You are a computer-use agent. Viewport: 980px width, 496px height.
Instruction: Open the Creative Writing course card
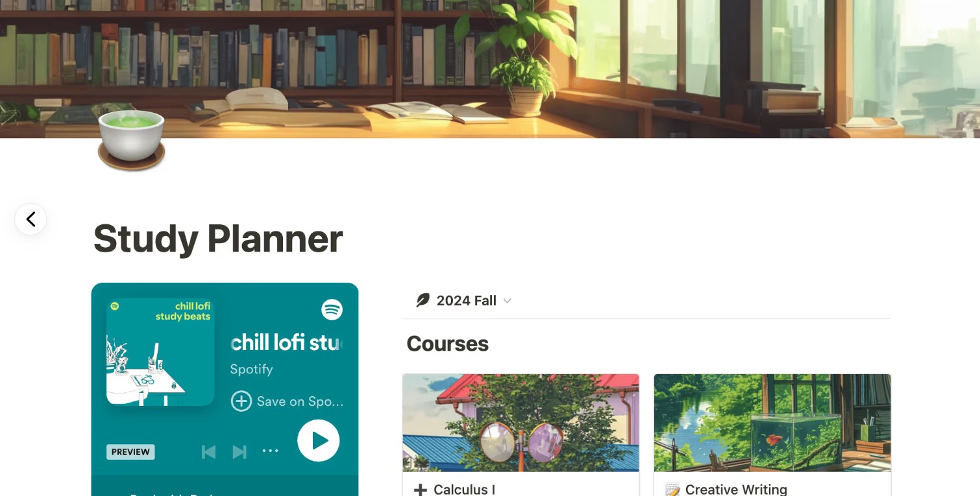tap(772, 435)
